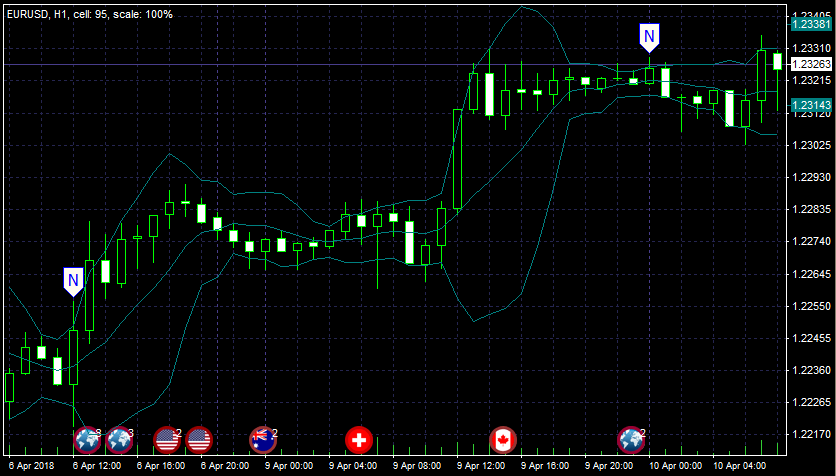Click the '9 Apr 20:00' time label
This screenshot has height=476, width=836.
tap(609, 466)
